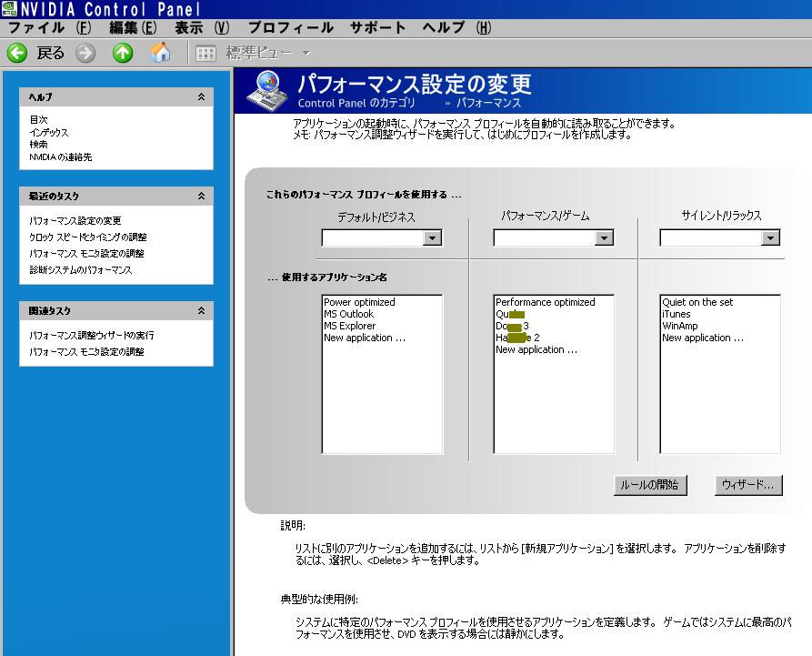Screen dimensions: 812x656
Task: Select New application in サイレント/リラックス list
Action: [703, 338]
